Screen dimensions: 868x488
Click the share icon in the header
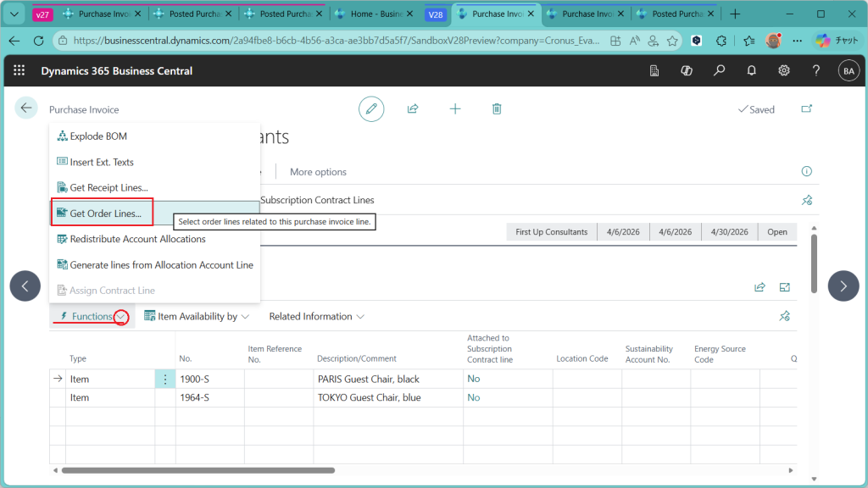pos(413,108)
